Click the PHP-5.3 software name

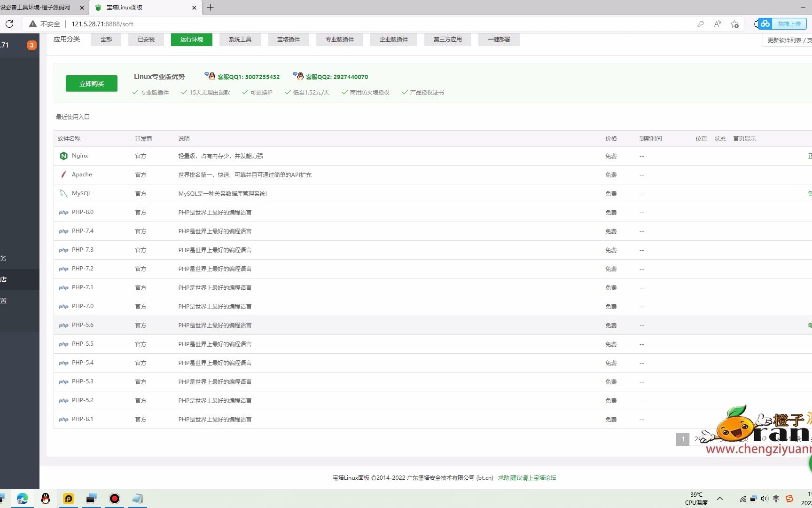tap(83, 381)
